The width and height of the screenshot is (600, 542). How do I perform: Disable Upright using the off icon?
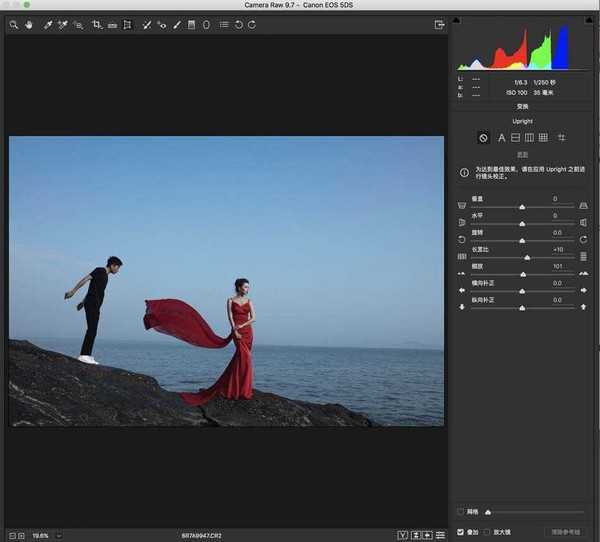click(483, 137)
